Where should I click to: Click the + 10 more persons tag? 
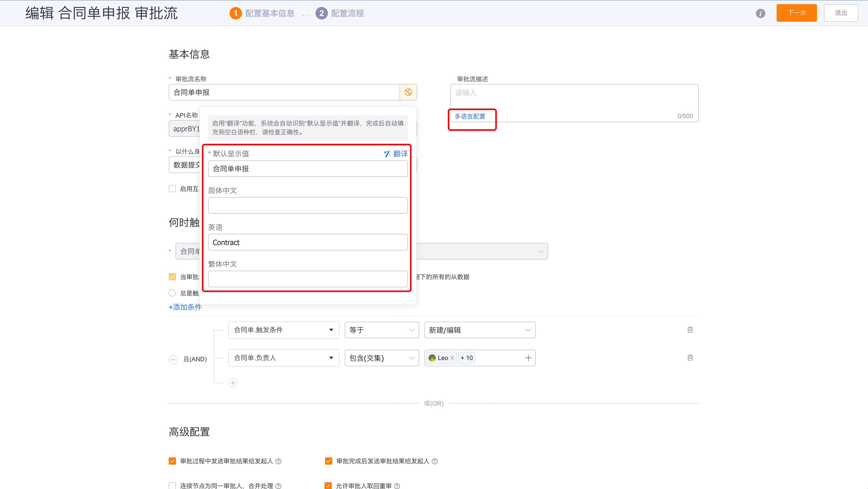coord(467,358)
